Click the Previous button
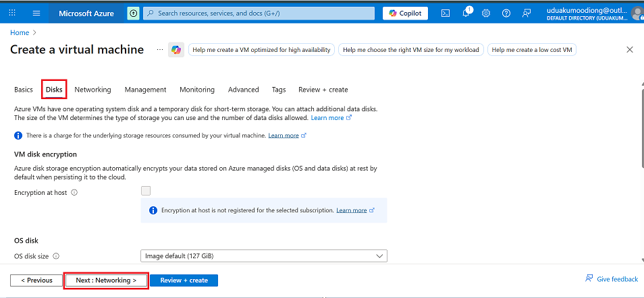Viewport: 644px width, 298px height. [x=36, y=280]
